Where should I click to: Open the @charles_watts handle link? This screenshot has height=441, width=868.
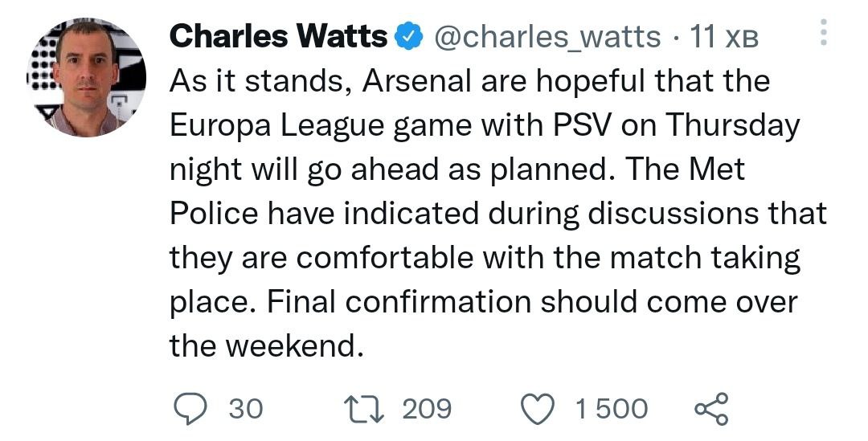pyautogui.click(x=548, y=37)
